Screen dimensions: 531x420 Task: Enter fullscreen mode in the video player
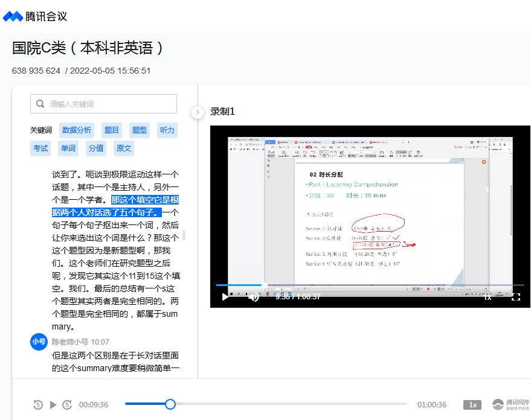point(516,296)
